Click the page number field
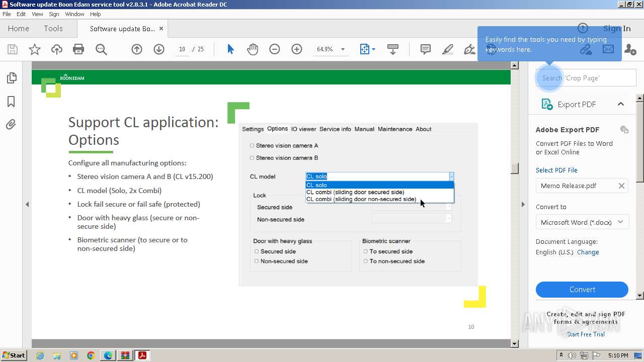The image size is (644, 362). (182, 49)
